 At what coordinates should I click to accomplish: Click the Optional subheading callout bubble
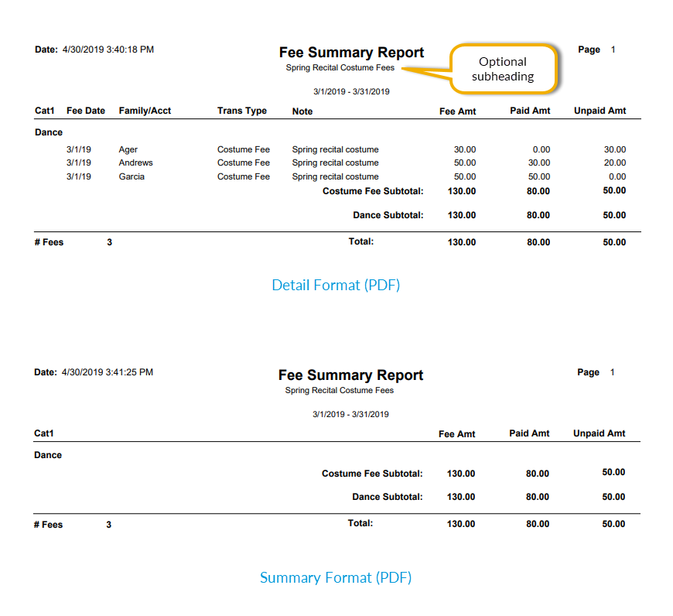point(503,69)
